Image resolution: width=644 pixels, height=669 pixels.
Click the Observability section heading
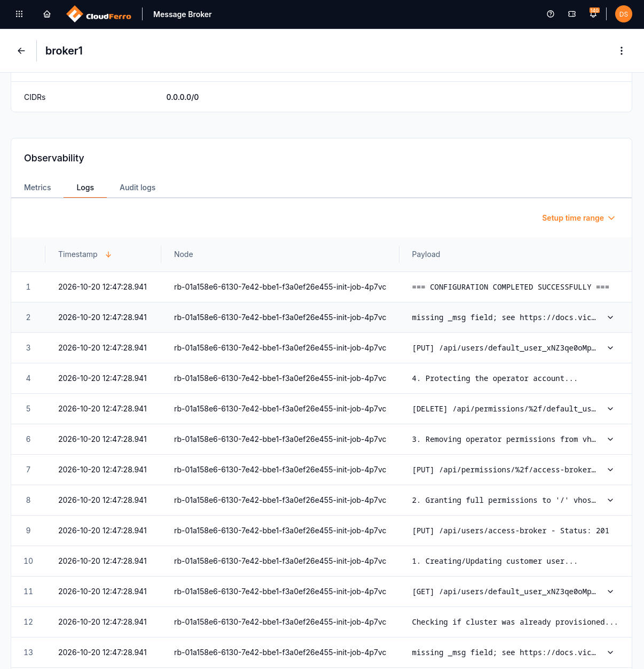point(54,158)
